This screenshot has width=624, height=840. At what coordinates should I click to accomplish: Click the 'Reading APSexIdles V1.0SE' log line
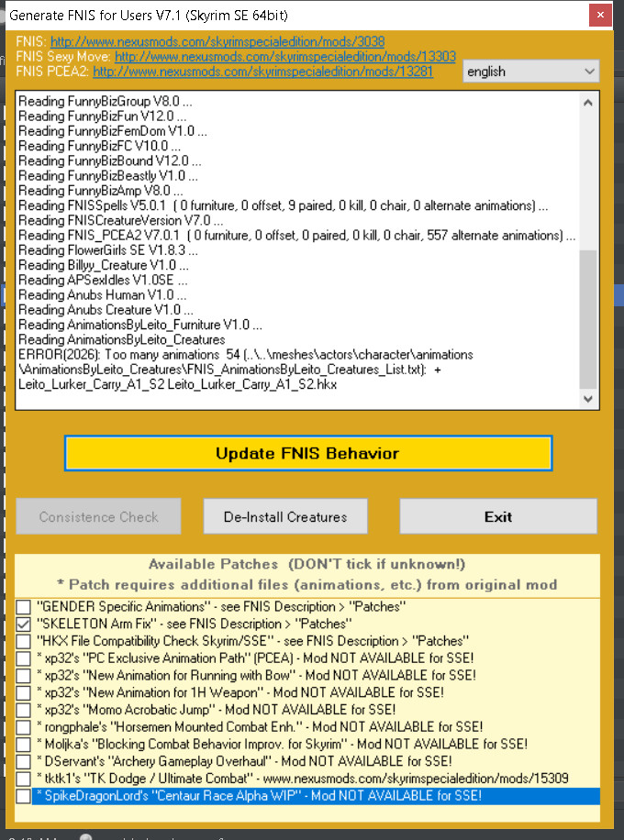[103, 280]
